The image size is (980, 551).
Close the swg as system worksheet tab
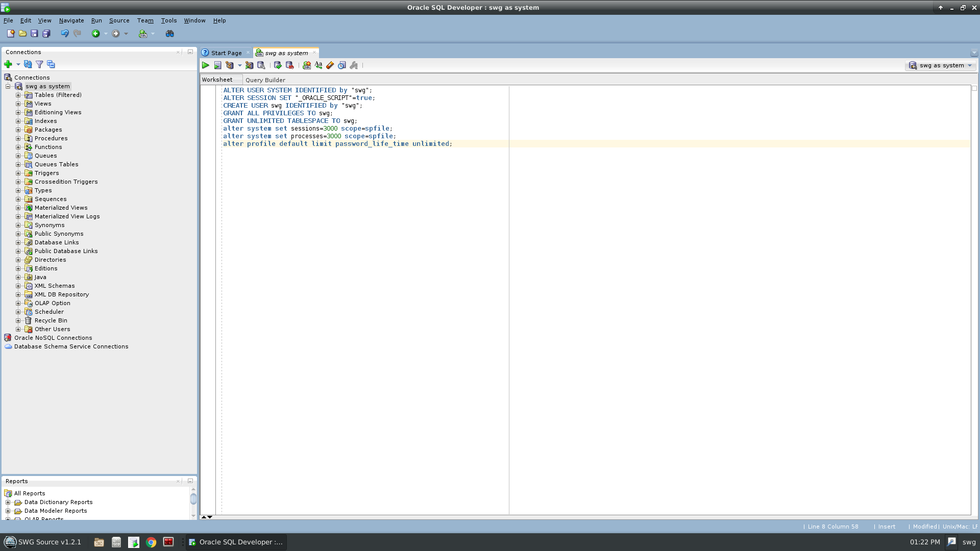314,53
